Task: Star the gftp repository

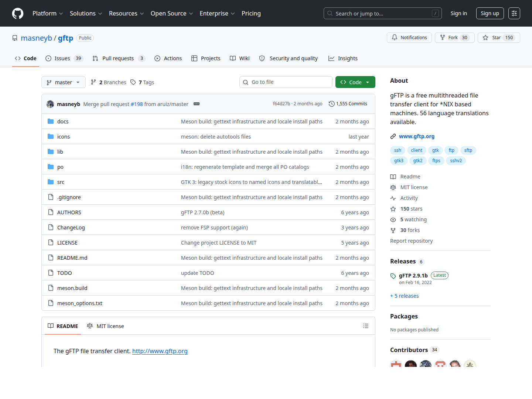Action: (499, 38)
